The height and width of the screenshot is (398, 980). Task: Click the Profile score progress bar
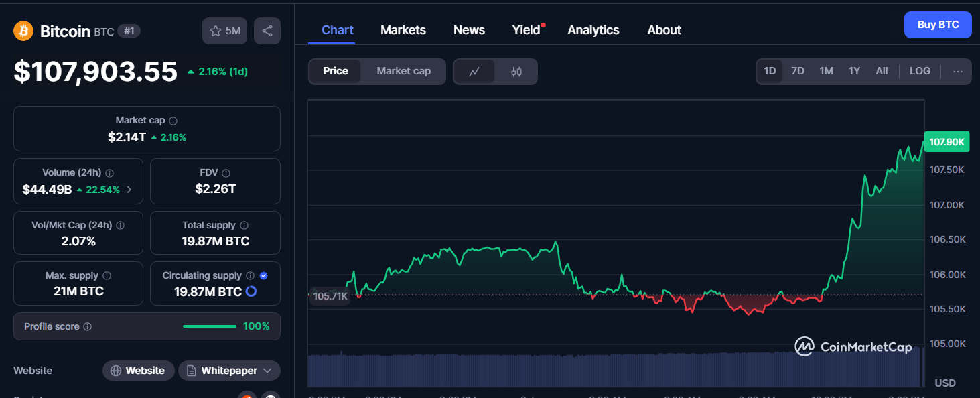(x=210, y=326)
